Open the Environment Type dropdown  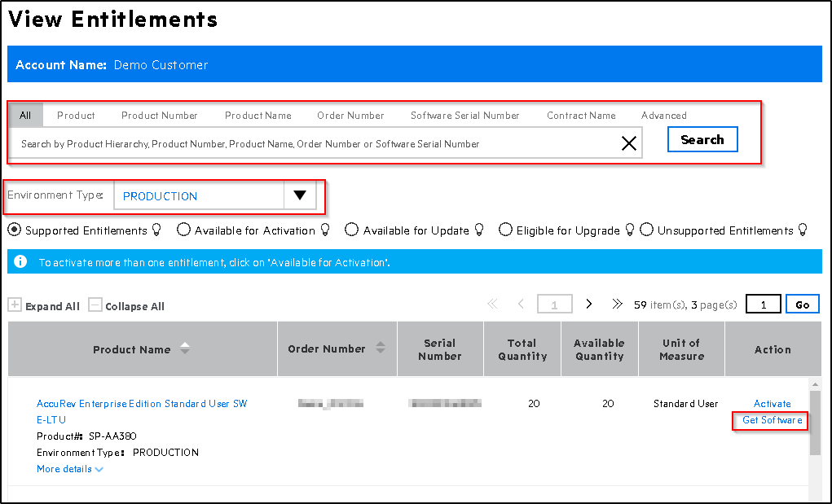[300, 195]
